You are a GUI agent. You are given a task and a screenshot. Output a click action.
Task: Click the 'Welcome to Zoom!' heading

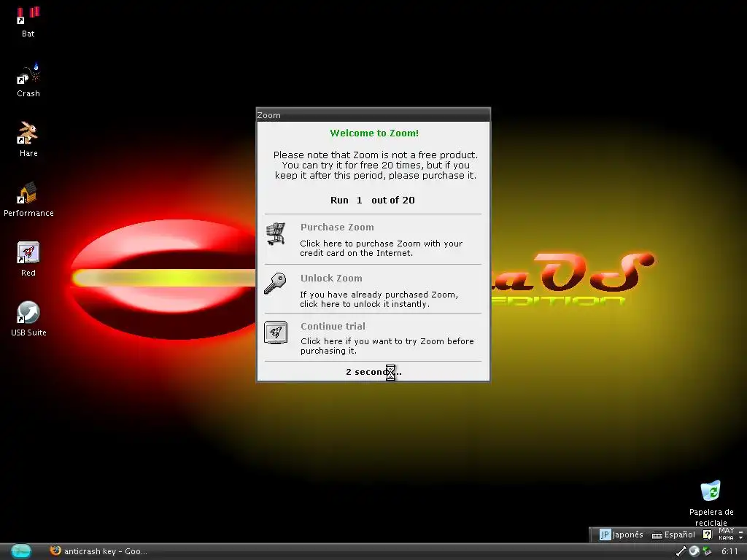coord(374,133)
